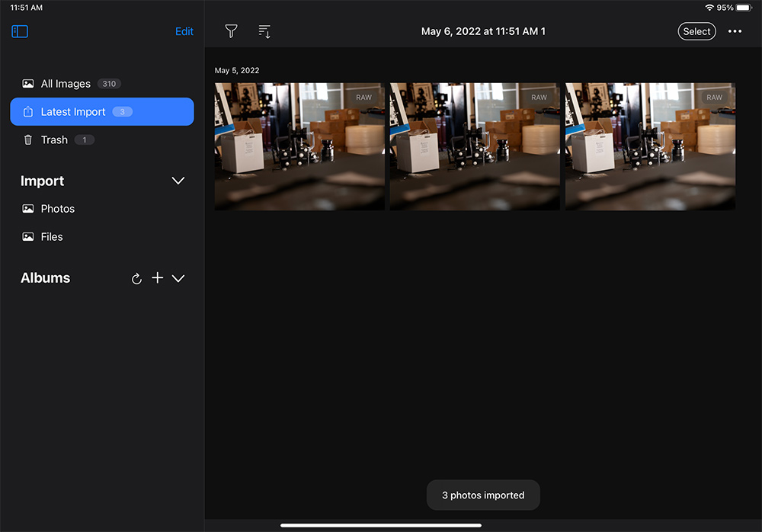Image resolution: width=762 pixels, height=532 pixels.
Task: Click the import title 'May 6, 2022 at 11:51 AM 1'
Action: (483, 31)
